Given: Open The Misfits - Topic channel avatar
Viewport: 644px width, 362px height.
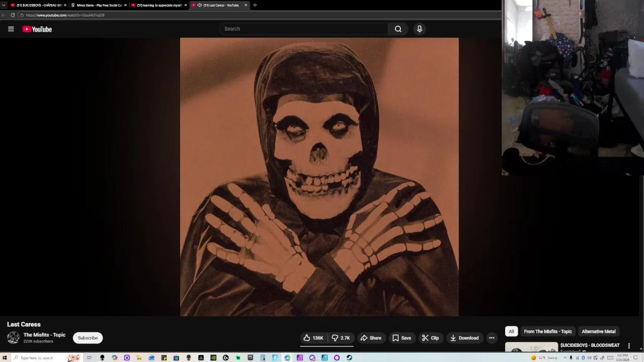Looking at the screenshot, I should point(14,337).
